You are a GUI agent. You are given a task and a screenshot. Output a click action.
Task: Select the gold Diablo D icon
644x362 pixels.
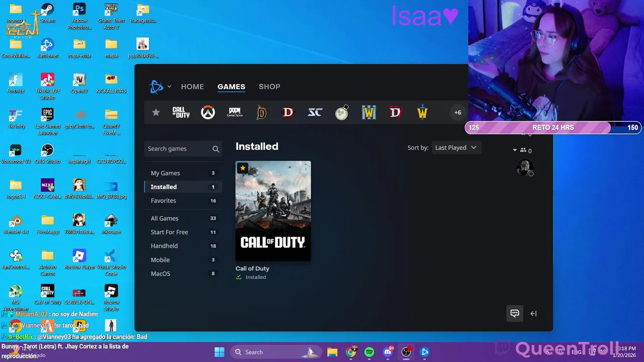tap(261, 113)
